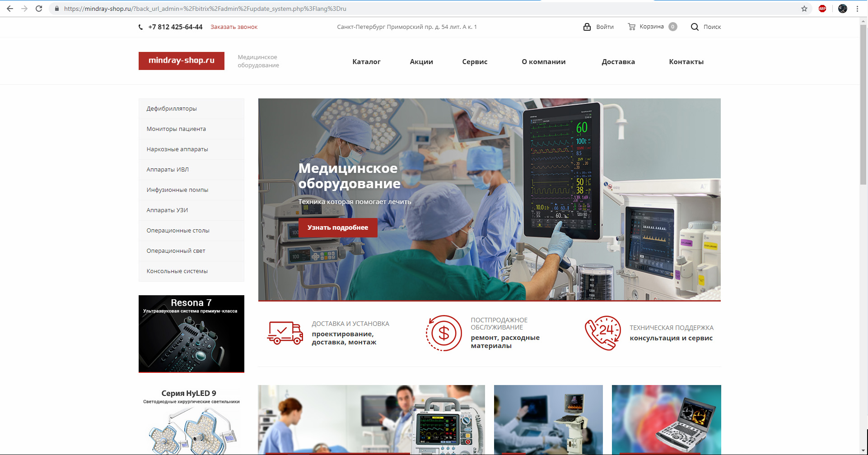The image size is (868, 455).
Task: Click the shopping cart icon
Action: point(631,27)
